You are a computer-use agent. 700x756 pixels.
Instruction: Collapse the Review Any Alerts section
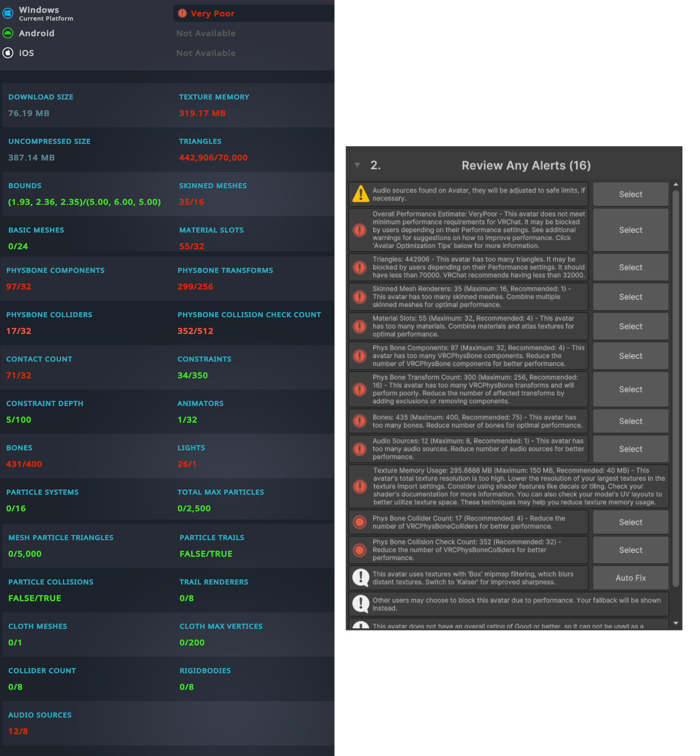(x=357, y=165)
